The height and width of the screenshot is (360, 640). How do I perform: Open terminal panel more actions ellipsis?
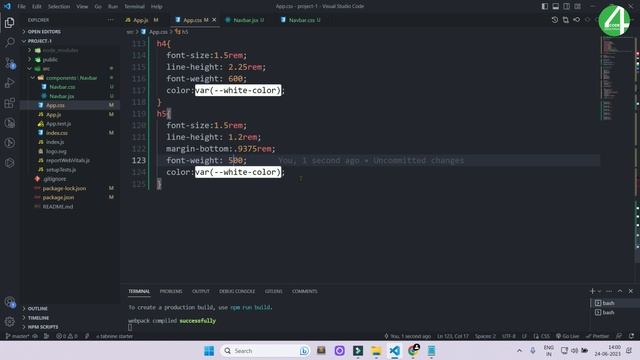pyautogui.click(x=609, y=291)
